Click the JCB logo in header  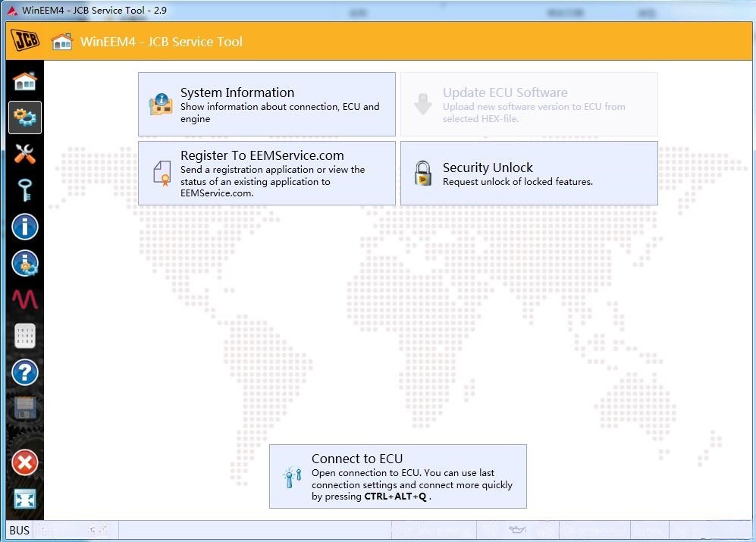coord(25,40)
